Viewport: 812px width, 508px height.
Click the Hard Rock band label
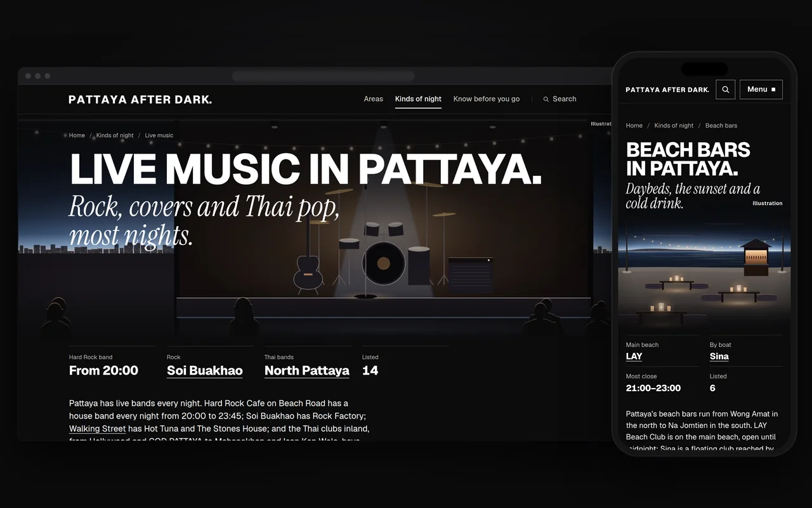pos(91,358)
